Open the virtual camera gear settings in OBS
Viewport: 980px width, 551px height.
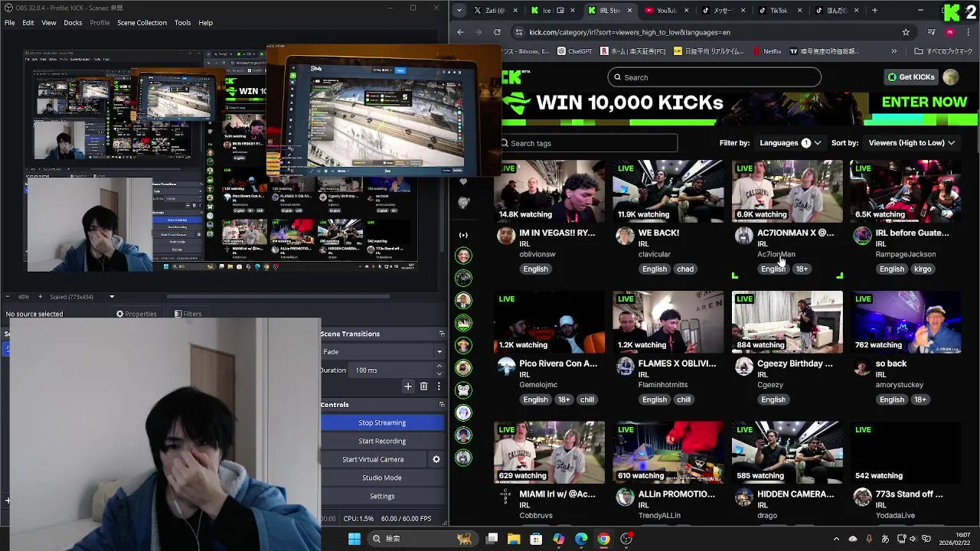tap(436, 459)
